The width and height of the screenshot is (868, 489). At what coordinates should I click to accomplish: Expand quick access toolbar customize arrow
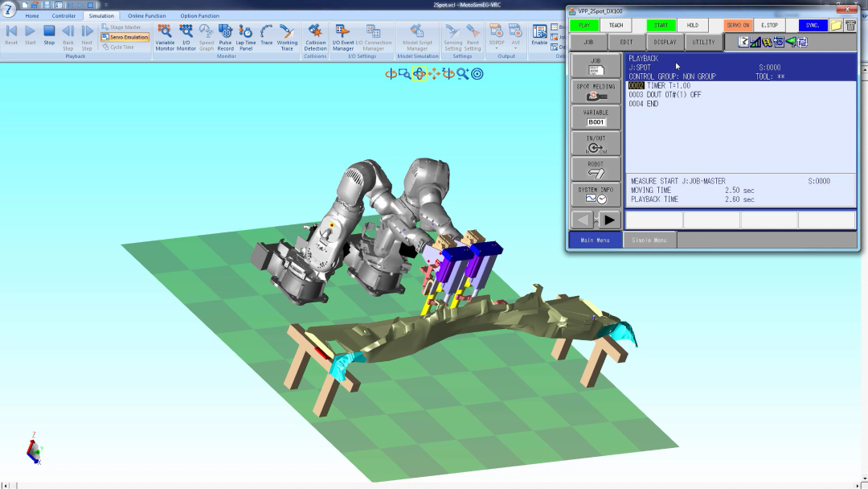click(x=106, y=5)
